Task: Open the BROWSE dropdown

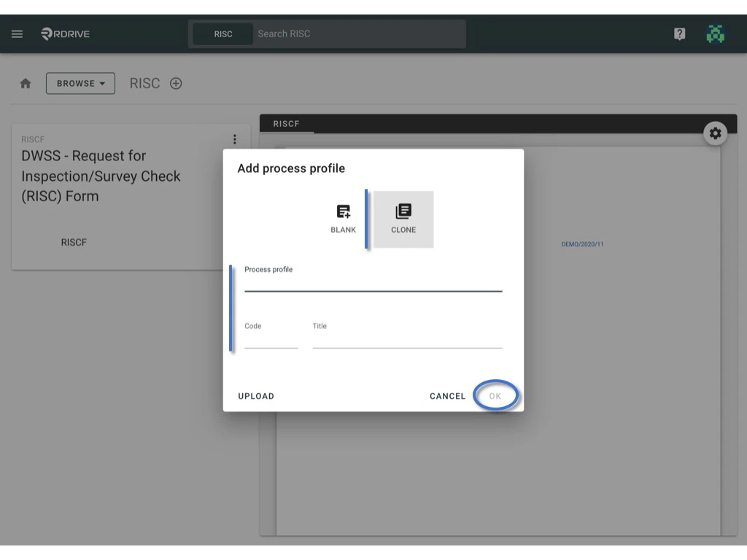Action: (x=80, y=83)
